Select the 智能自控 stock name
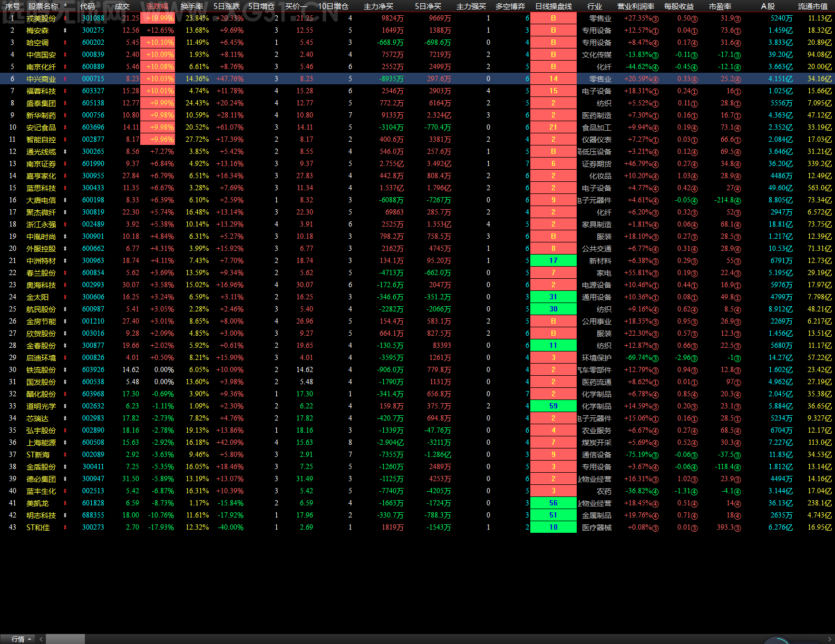 pyautogui.click(x=41, y=140)
